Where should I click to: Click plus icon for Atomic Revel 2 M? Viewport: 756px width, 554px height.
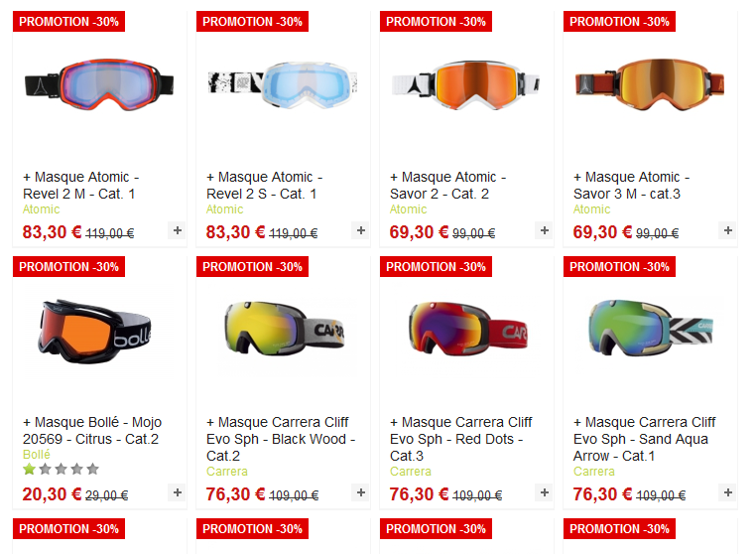click(x=178, y=230)
